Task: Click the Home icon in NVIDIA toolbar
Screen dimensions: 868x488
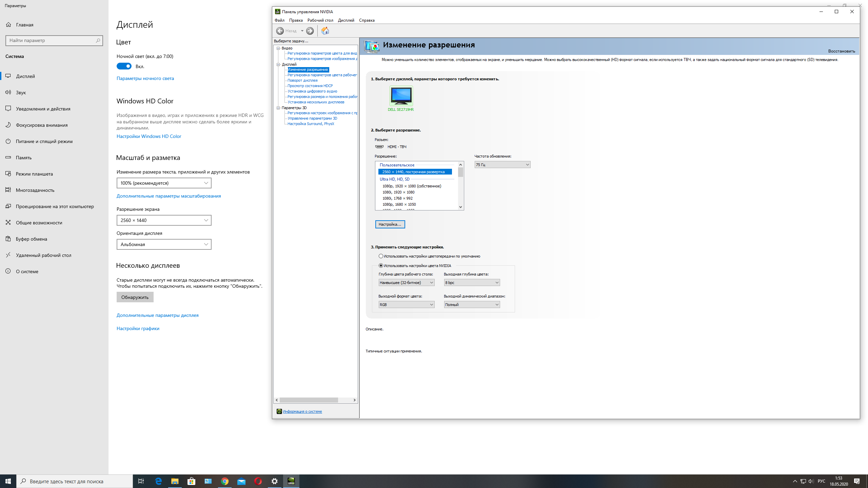Action: point(325,31)
